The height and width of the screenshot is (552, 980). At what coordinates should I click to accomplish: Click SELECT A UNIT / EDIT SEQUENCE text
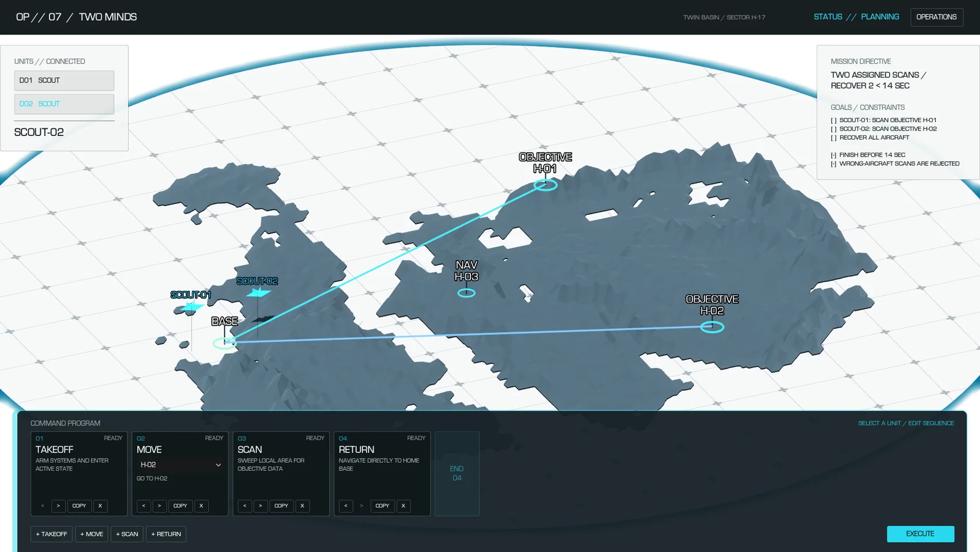906,423
